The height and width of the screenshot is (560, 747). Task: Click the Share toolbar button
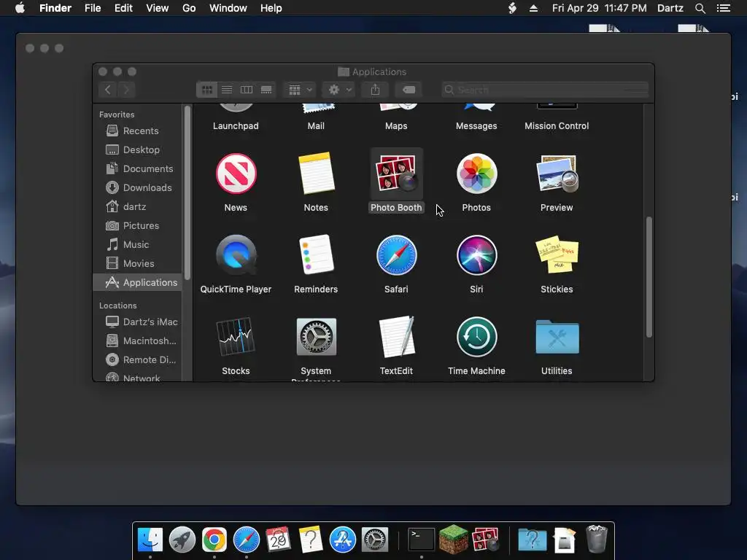375,90
